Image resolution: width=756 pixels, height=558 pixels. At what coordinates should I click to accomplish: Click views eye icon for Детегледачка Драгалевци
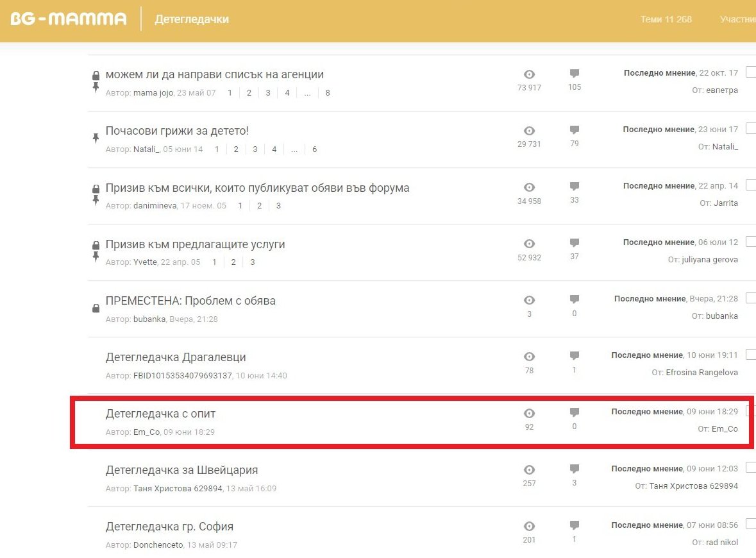tap(529, 357)
